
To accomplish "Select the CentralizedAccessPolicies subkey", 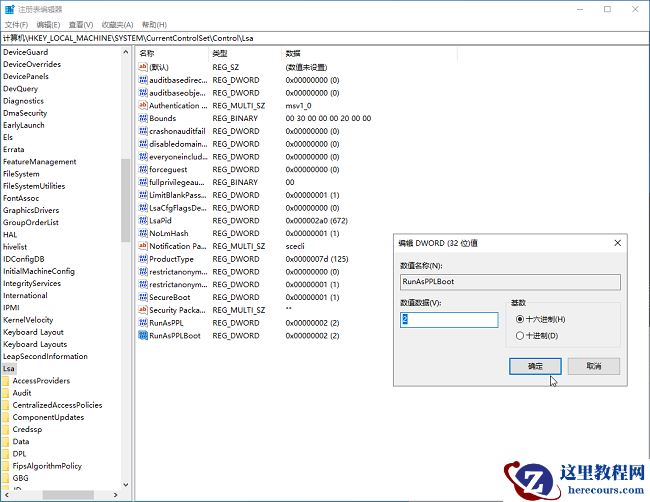I will pos(57,405).
